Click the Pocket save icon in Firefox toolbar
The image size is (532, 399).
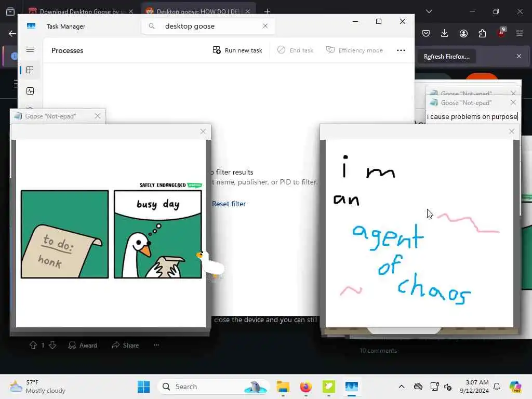click(x=426, y=33)
